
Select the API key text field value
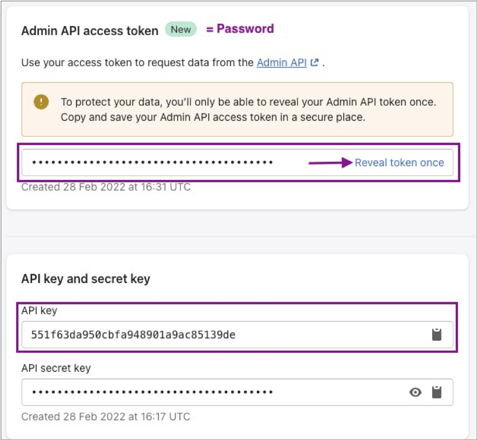[x=133, y=335]
